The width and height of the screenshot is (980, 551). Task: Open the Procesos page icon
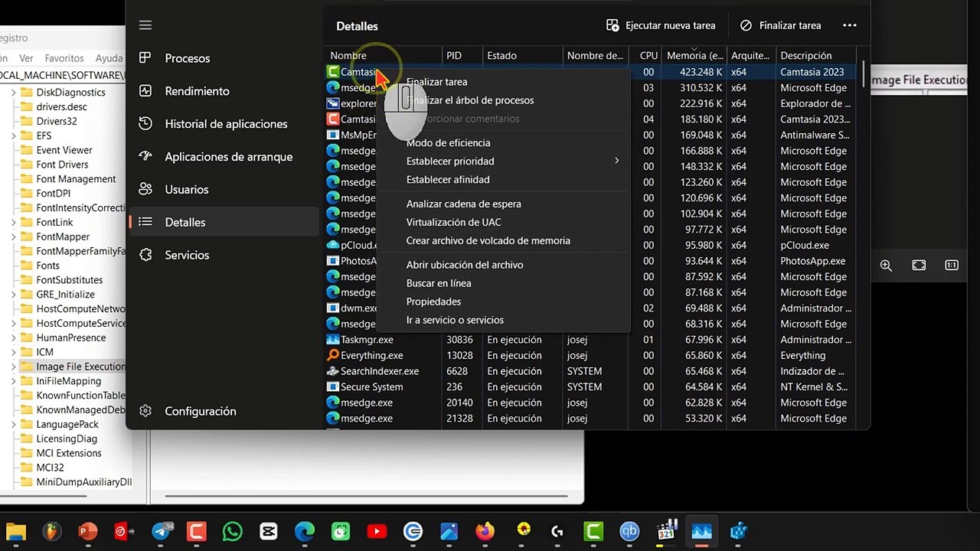tap(145, 58)
